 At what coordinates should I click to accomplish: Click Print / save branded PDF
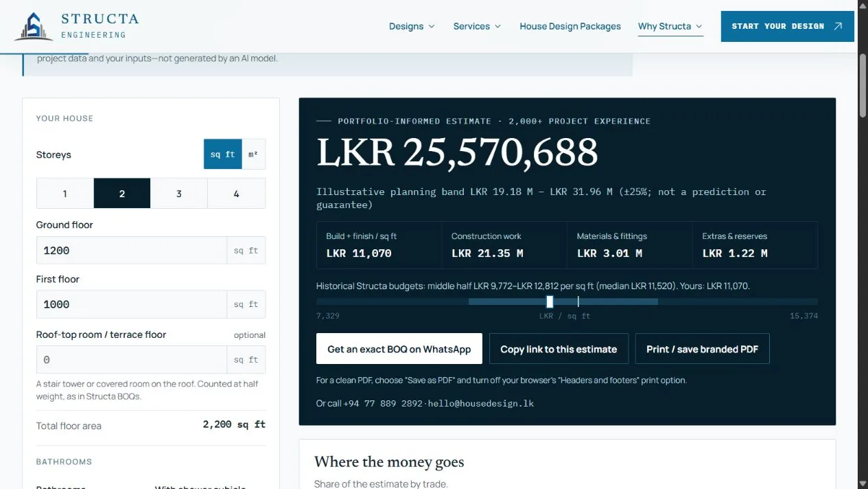click(702, 349)
